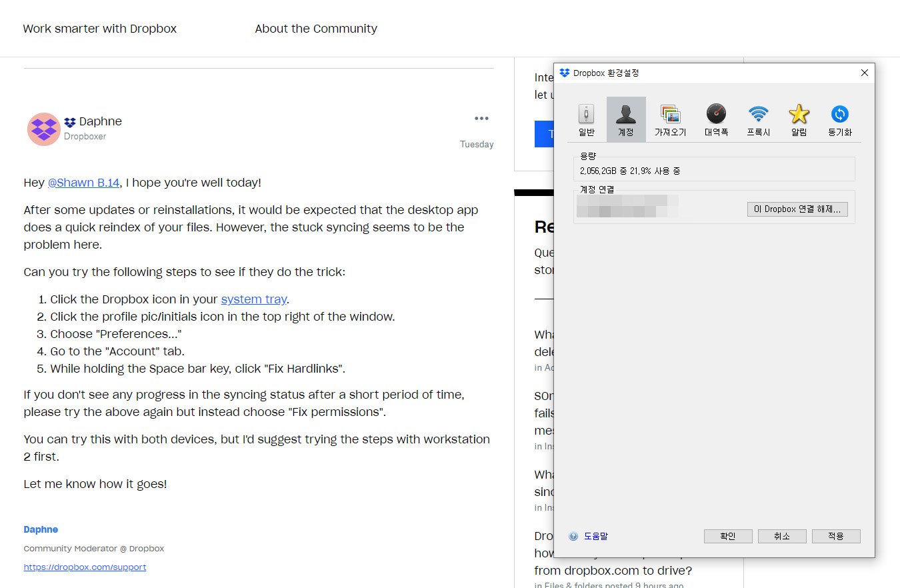
Task: Click the 'Fix permissions' paragraph
Action: [x=244, y=403]
